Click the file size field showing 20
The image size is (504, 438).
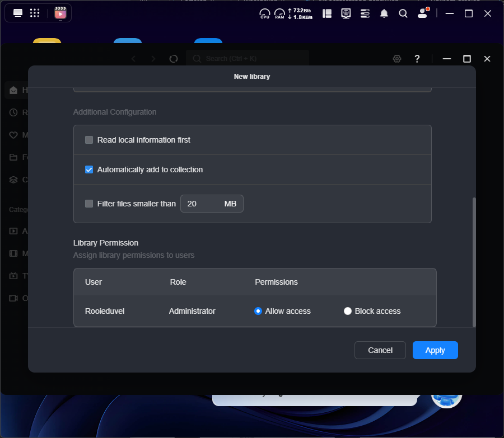(x=200, y=204)
